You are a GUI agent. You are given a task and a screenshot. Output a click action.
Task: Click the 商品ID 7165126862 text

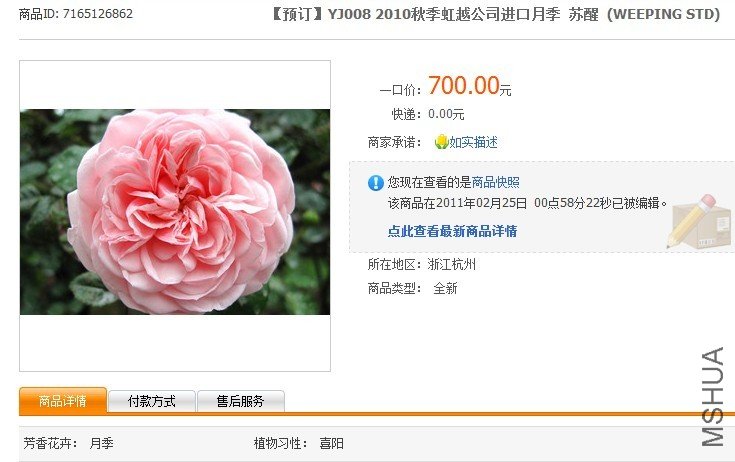pos(76,14)
